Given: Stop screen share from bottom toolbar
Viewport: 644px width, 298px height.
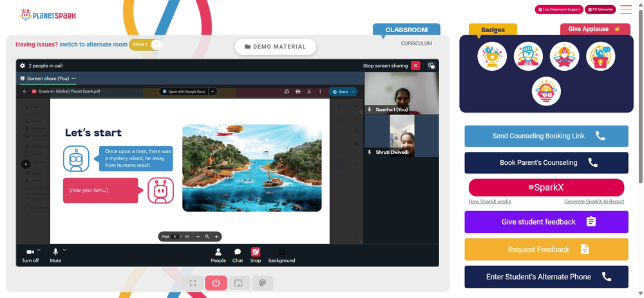Looking at the screenshot, I should click(256, 256).
